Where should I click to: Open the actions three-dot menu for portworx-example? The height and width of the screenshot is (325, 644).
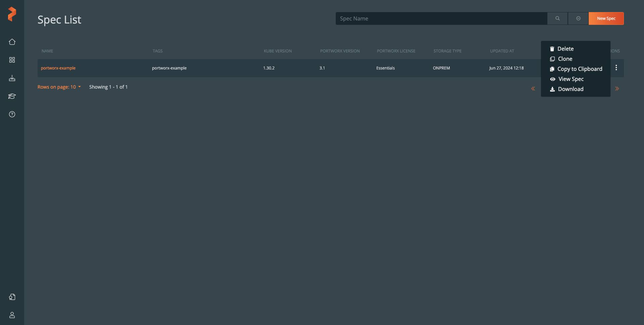pos(616,67)
